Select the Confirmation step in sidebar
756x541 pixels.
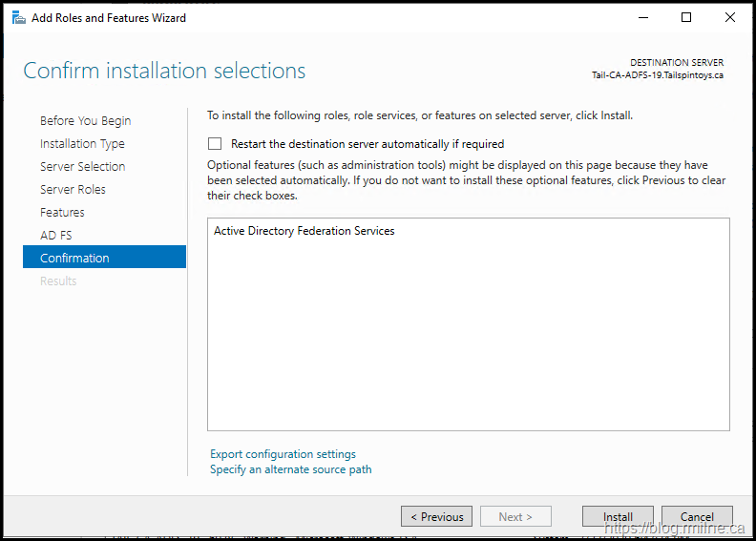point(74,259)
